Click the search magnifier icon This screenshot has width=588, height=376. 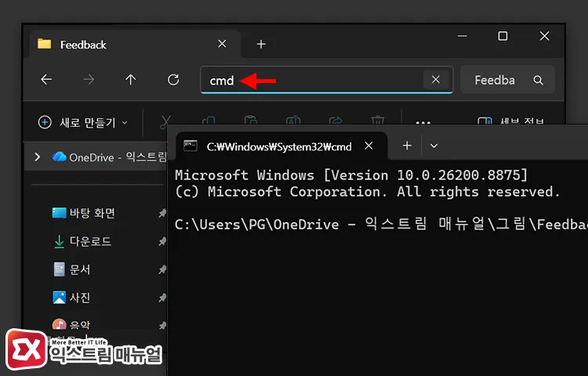pyautogui.click(x=538, y=80)
